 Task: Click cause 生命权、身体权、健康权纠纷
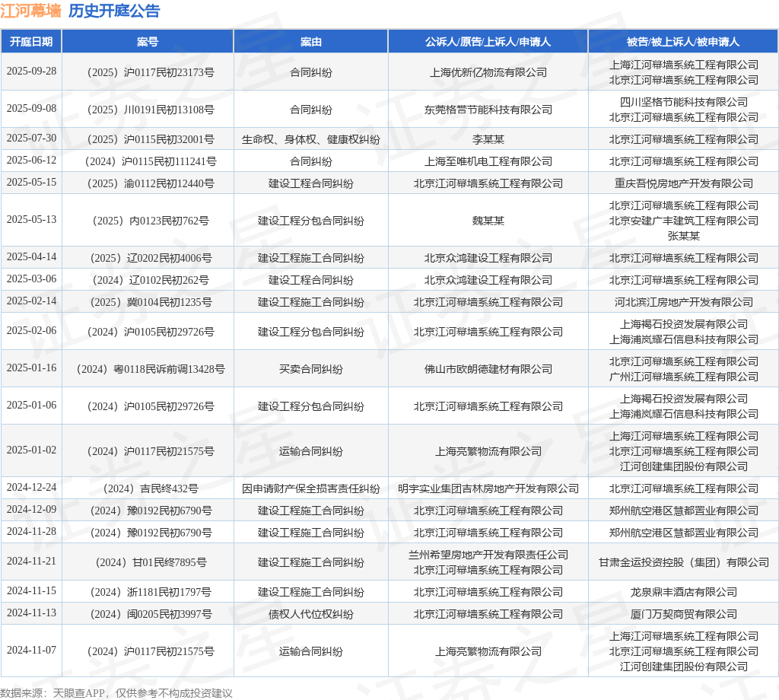[311, 139]
